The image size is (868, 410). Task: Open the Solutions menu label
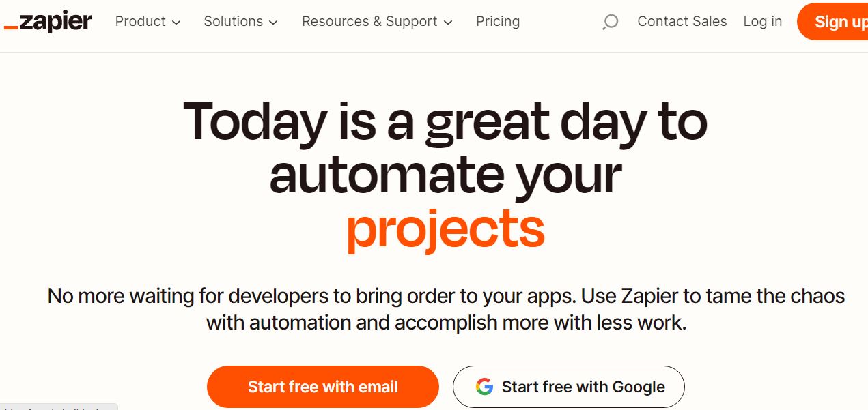233,22
